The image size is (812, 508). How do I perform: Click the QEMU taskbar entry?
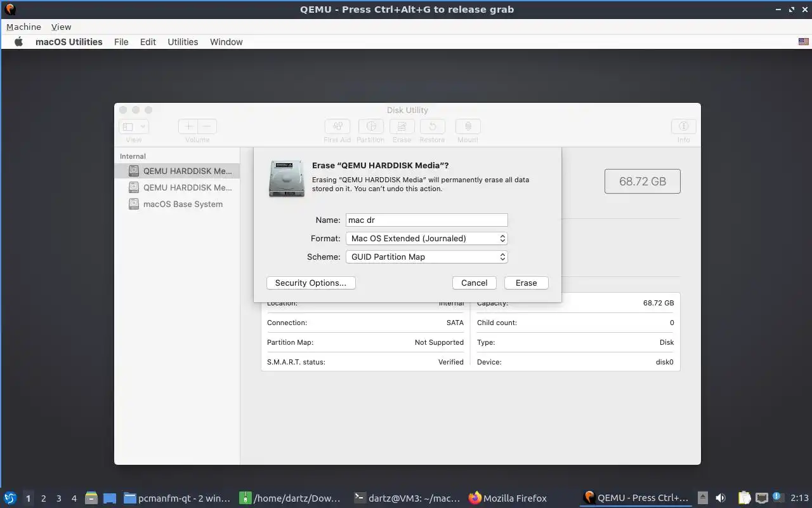pos(636,498)
